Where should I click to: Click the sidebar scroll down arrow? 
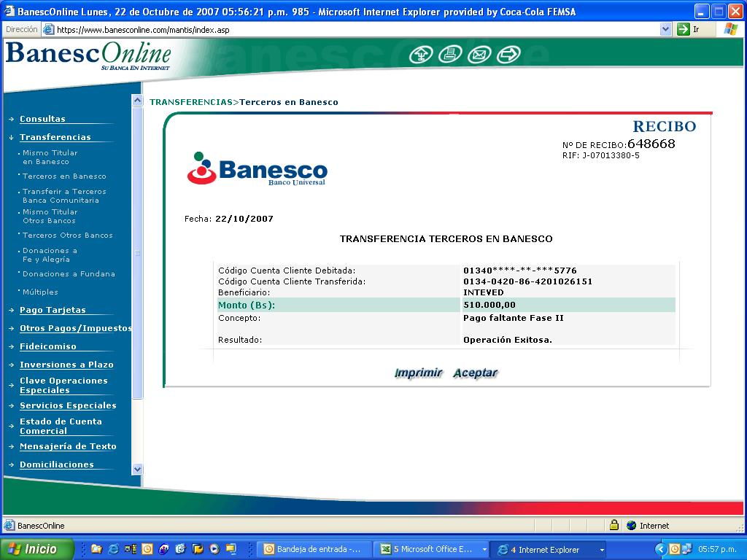(x=137, y=469)
